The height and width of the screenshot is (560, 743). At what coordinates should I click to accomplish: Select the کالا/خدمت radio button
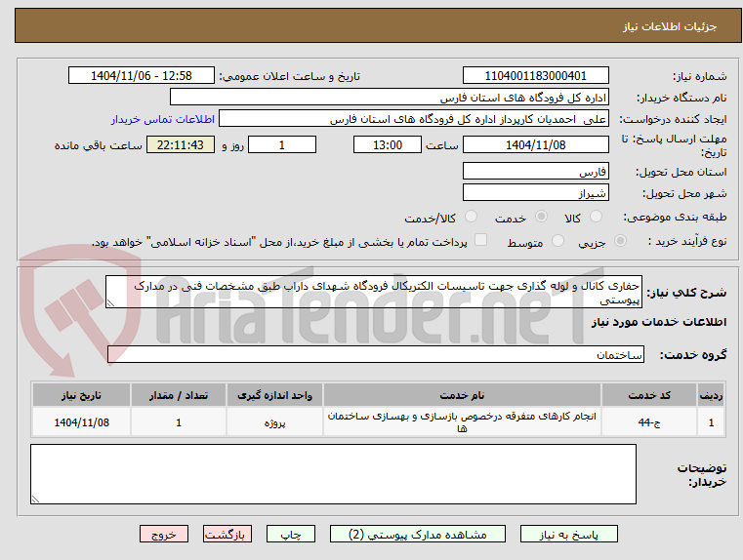471,217
